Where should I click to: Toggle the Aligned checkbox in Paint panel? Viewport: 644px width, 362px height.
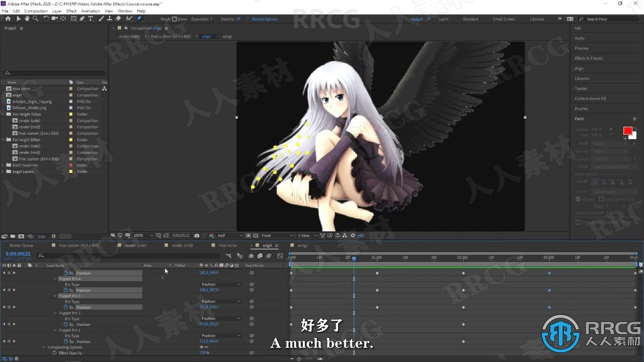pos(578,199)
